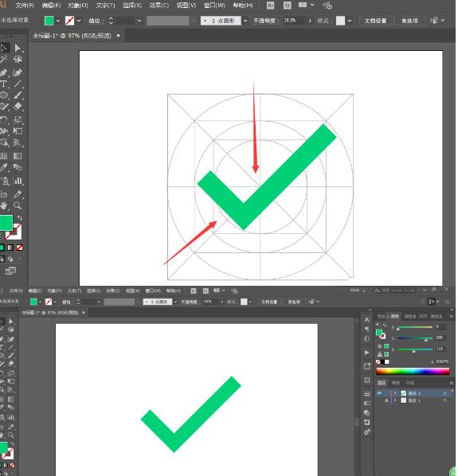Select the Magic Wand tool in upper toolbox
Image resolution: width=458 pixels, height=476 pixels.
click(4, 60)
